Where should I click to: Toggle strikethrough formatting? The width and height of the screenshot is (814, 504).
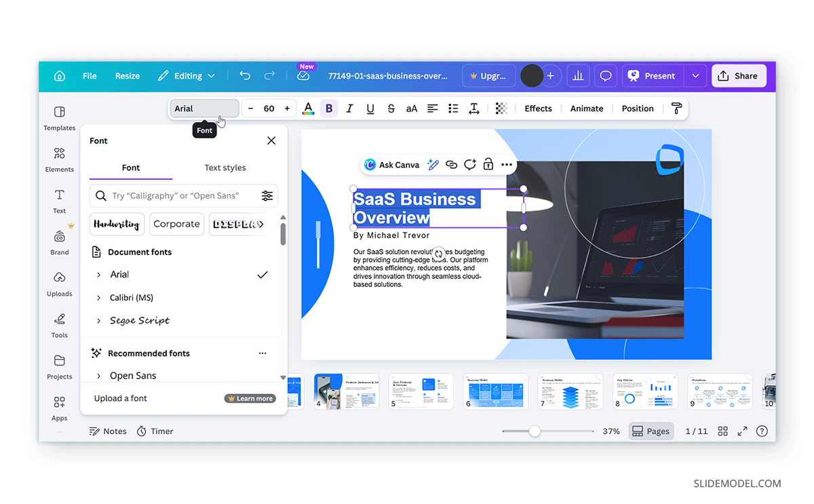[x=391, y=109]
